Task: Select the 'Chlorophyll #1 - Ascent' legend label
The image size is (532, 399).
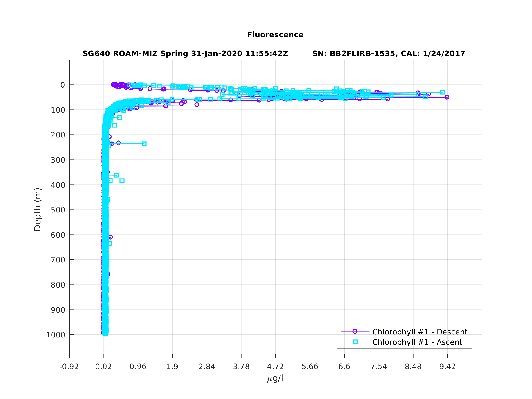Action: pos(417,342)
